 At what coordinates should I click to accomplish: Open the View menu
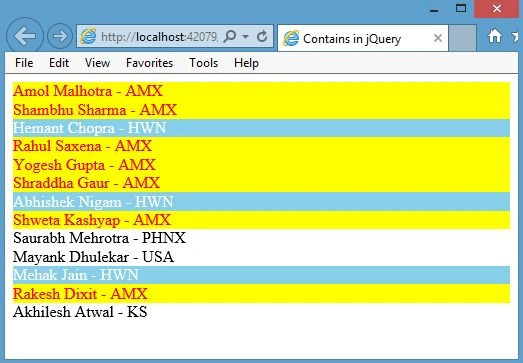pyautogui.click(x=97, y=63)
